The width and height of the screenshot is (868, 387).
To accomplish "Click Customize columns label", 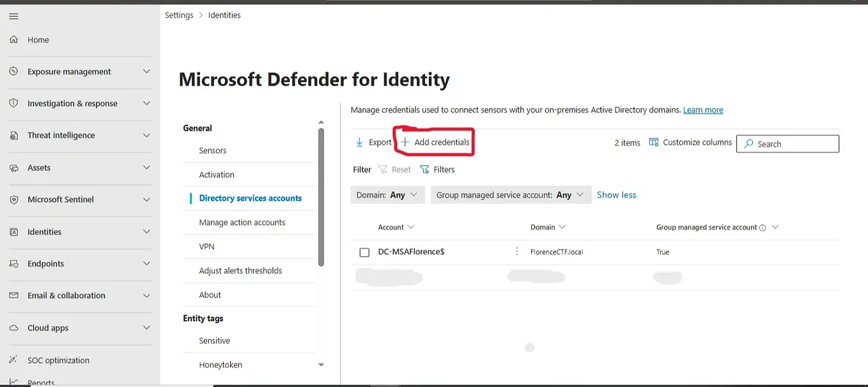I will [x=697, y=142].
